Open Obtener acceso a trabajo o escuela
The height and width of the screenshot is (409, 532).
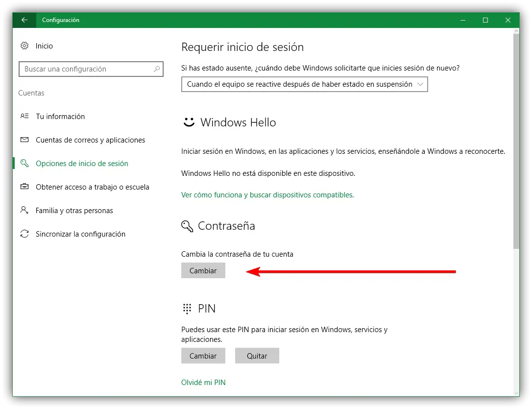pyautogui.click(x=92, y=187)
